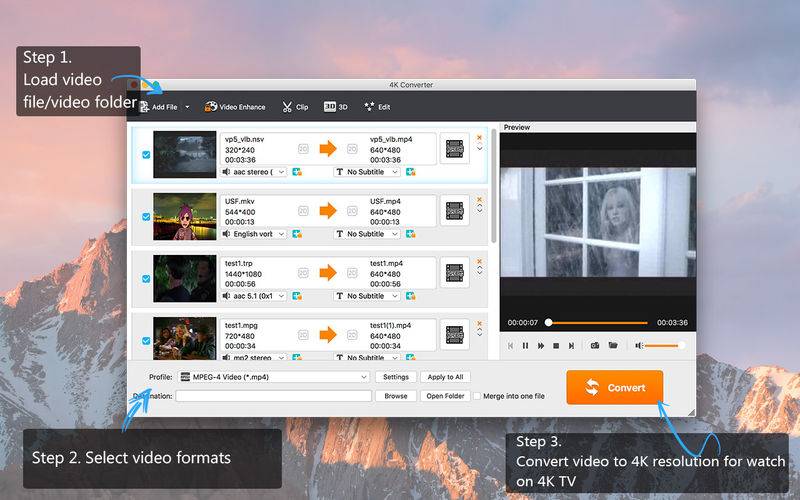
Task: Start conversion with the Convert button
Action: (x=615, y=388)
